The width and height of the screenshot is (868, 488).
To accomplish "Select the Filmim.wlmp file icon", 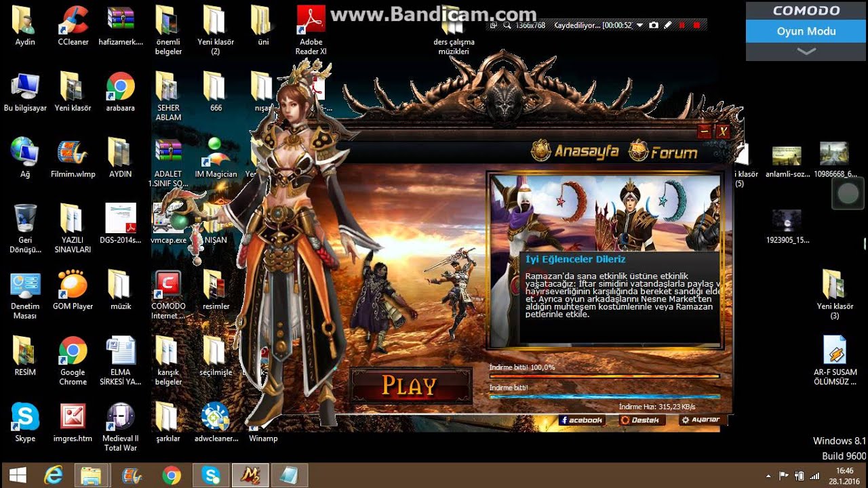I will (x=73, y=158).
